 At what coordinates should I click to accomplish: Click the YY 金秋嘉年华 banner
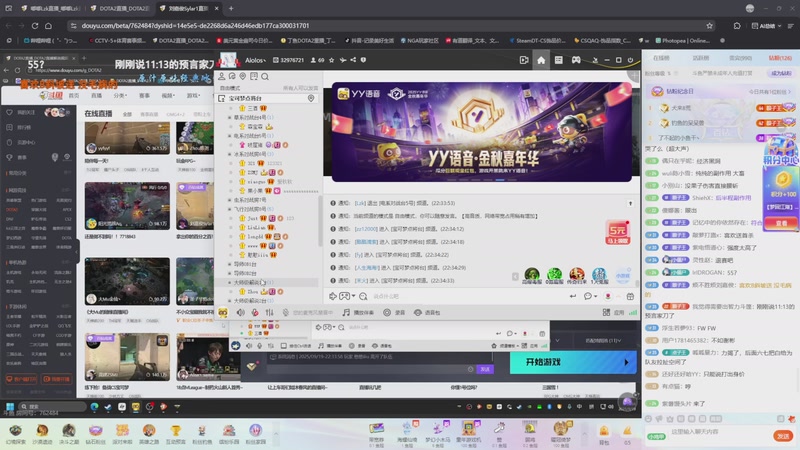tap(482, 132)
